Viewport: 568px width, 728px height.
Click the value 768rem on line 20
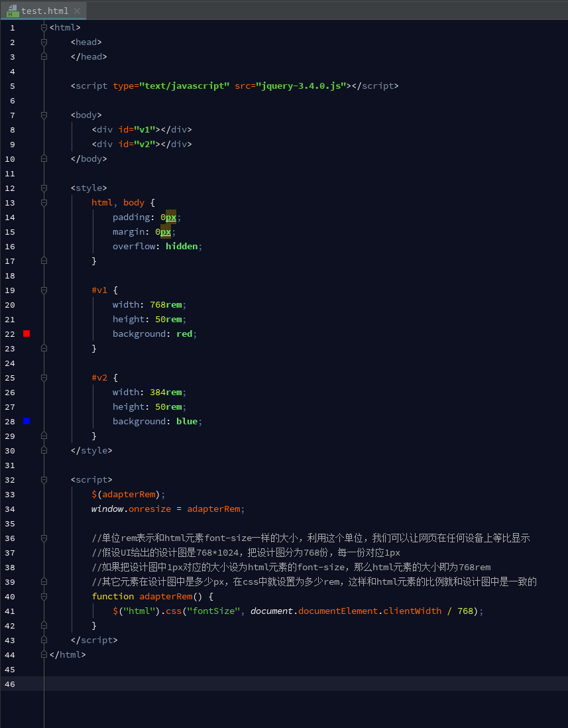click(x=166, y=304)
